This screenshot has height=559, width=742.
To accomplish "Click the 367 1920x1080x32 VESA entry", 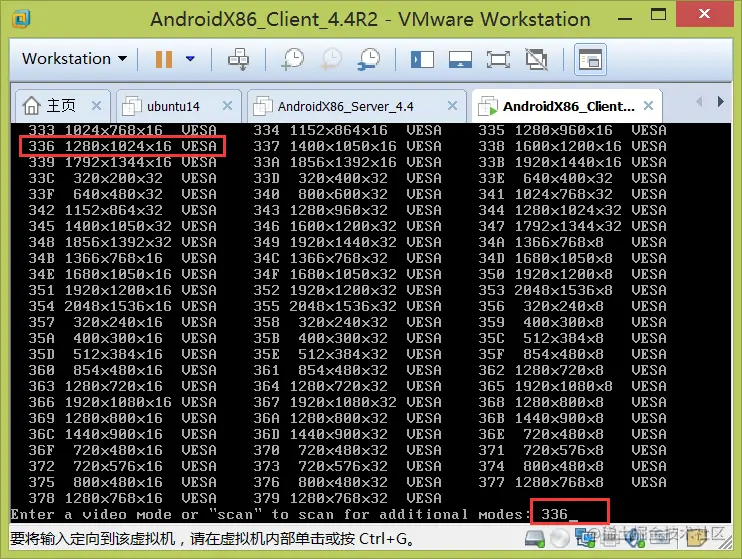I will tap(347, 402).
